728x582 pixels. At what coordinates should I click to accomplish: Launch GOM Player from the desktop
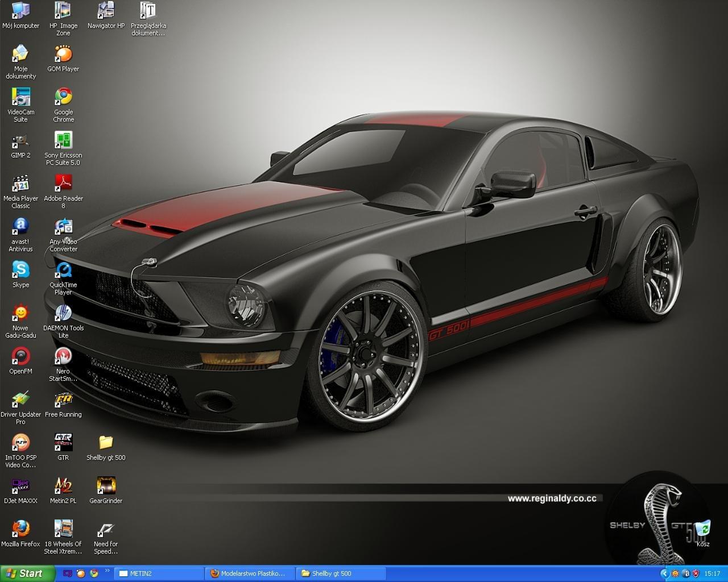coord(63,59)
